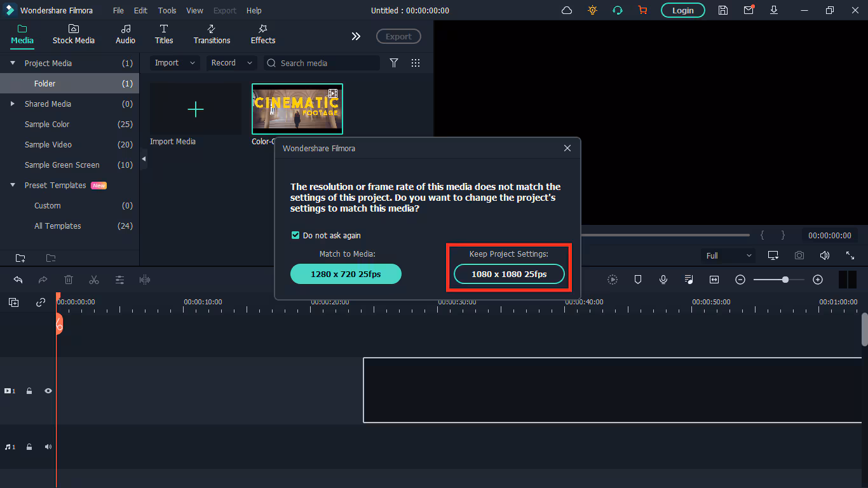Image resolution: width=868 pixels, height=488 pixels.
Task: Click the filter funnel icon in media panel
Action: (394, 63)
